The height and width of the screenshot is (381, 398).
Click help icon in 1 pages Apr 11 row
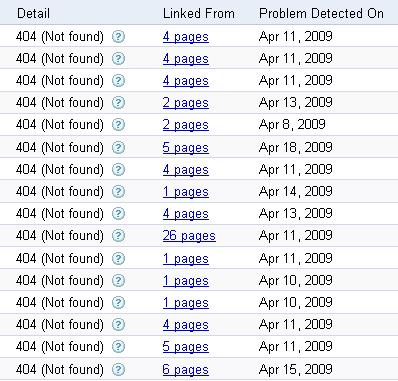click(x=118, y=258)
